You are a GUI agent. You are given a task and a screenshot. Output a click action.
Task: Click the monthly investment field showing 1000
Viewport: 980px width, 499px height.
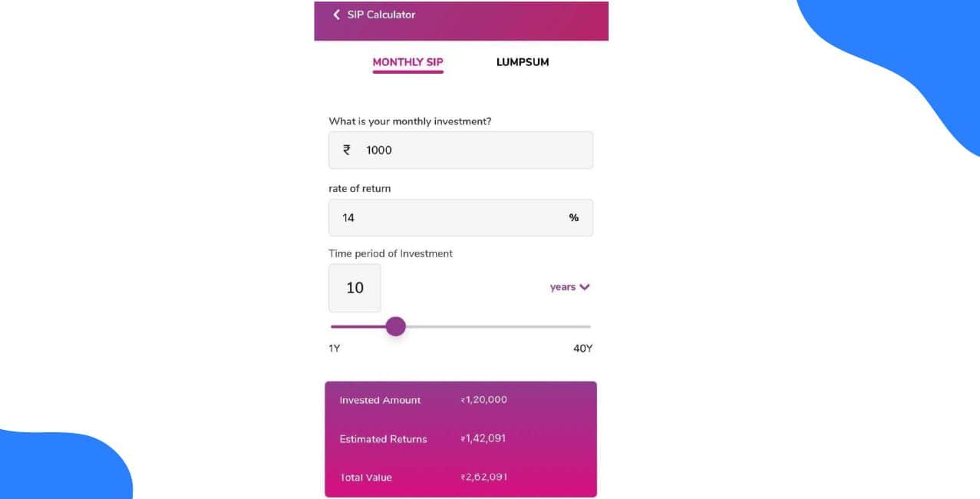[460, 150]
